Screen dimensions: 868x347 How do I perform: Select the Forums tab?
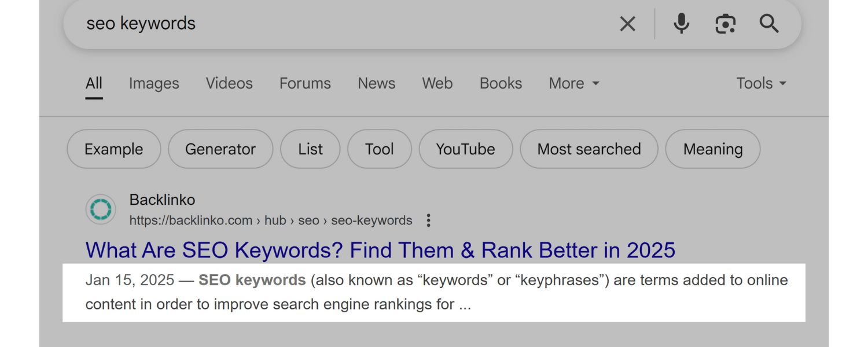click(305, 83)
